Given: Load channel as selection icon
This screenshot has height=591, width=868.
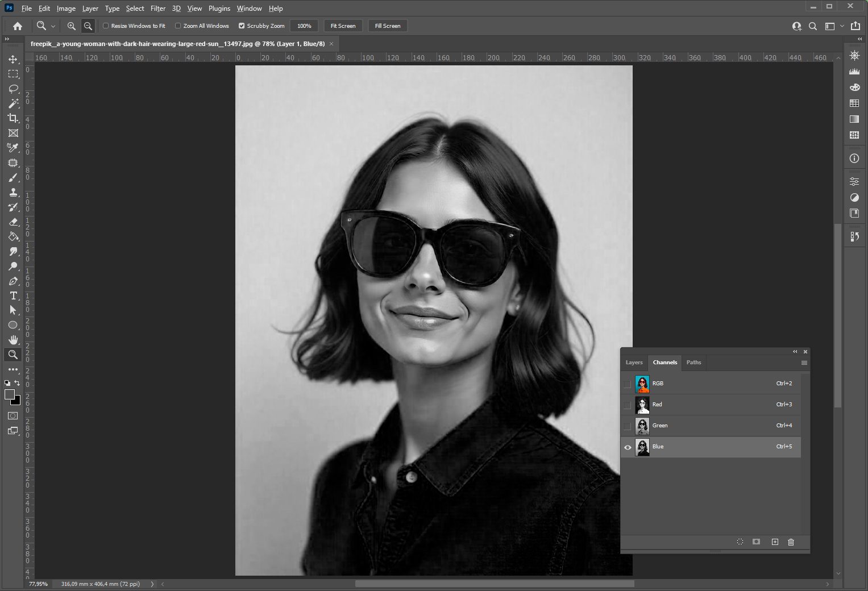Looking at the screenshot, I should pyautogui.click(x=740, y=542).
